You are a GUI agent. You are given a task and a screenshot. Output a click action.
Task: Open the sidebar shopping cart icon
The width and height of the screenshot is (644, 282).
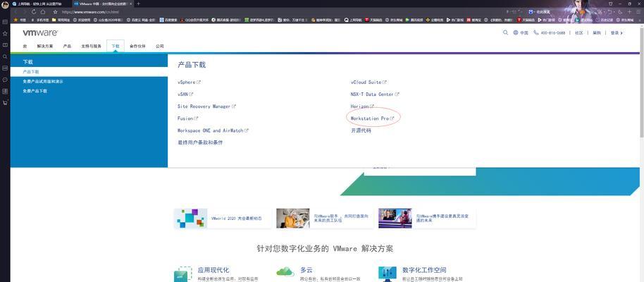coord(5,103)
